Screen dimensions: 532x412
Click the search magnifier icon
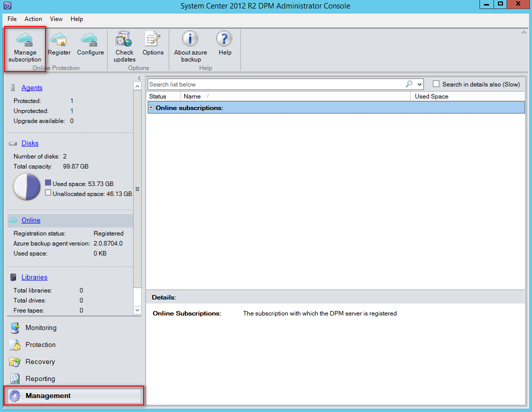click(409, 84)
